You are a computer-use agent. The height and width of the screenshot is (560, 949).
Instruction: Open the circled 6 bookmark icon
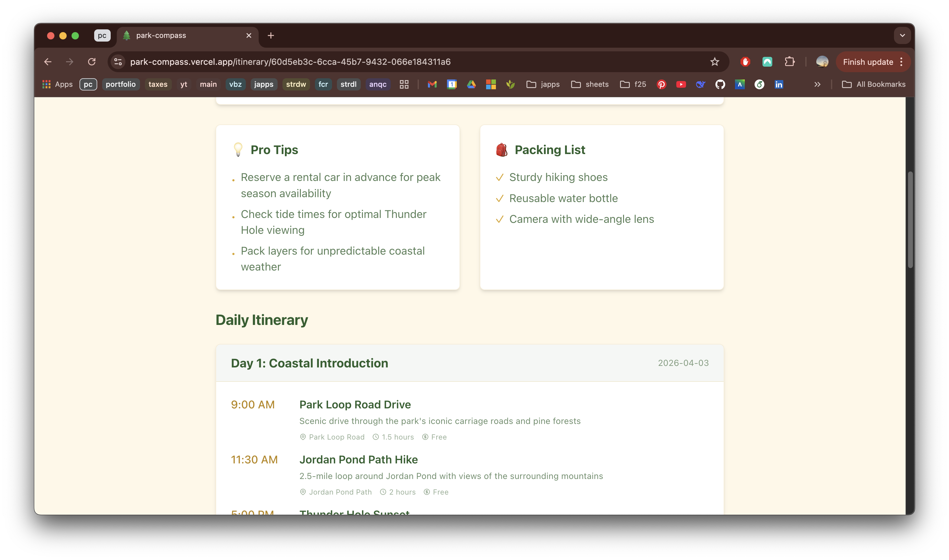[759, 85]
